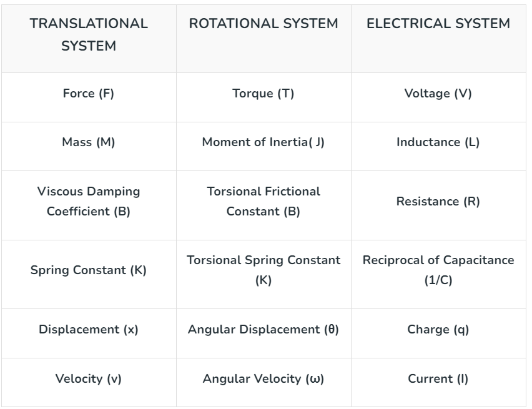Click the Angular Displacement (θ) cell

264,330
